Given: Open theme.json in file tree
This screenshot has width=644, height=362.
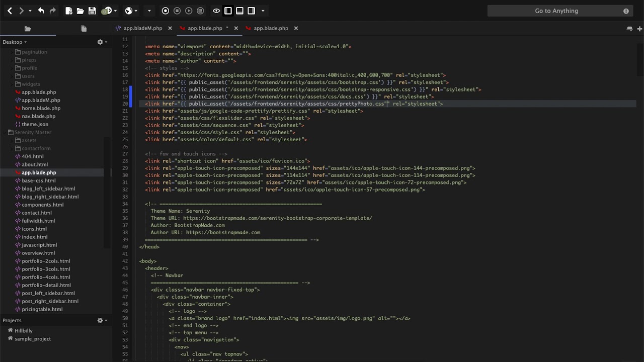Looking at the screenshot, I should [35, 124].
